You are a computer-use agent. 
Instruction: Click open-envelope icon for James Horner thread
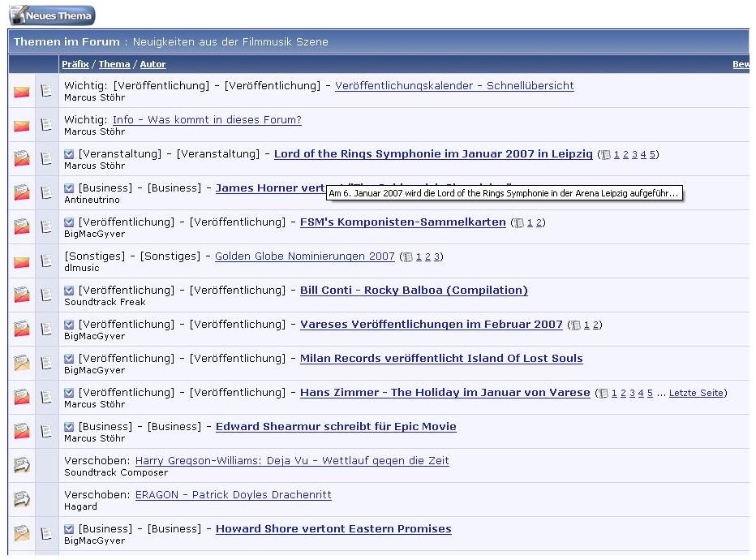22,194
